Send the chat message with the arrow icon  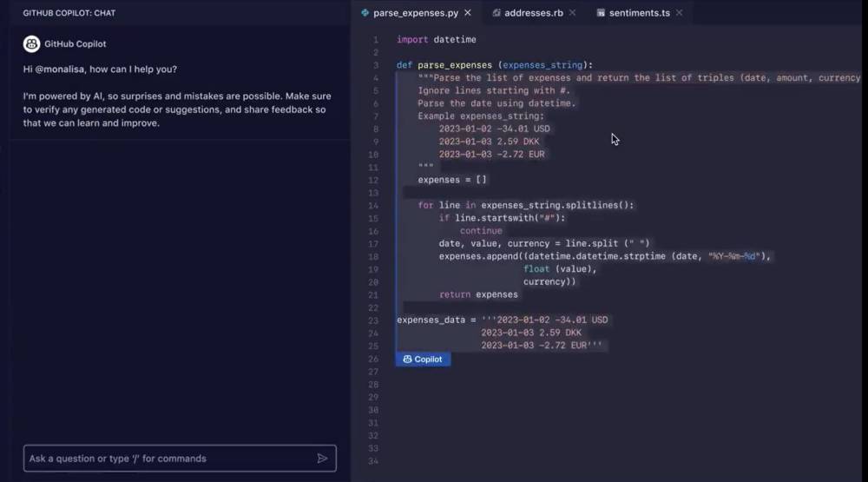322,459
